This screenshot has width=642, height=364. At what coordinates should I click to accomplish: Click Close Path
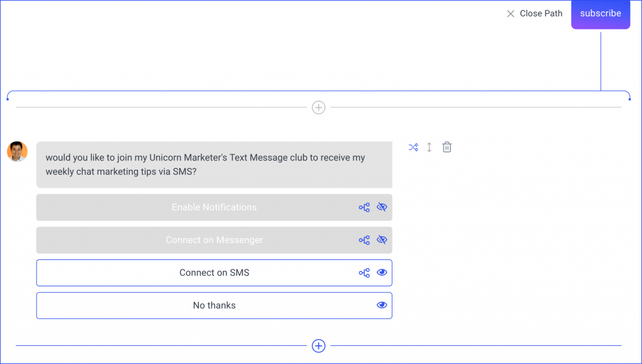pos(534,14)
